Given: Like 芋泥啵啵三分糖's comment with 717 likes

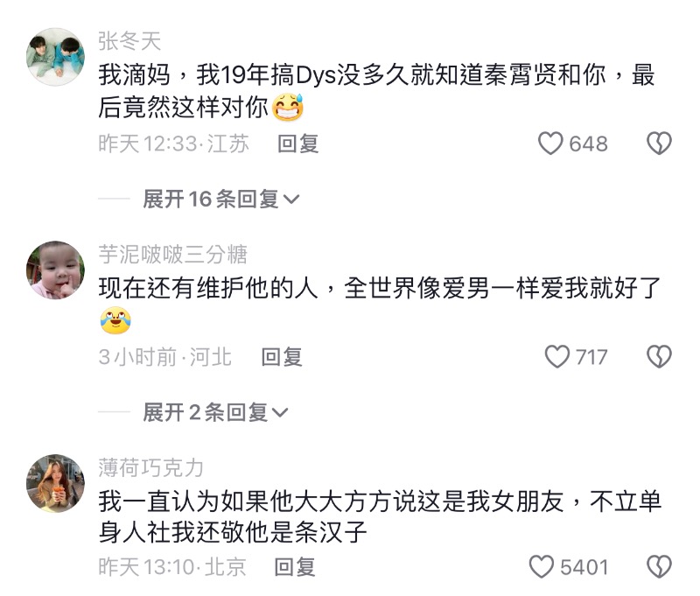Looking at the screenshot, I should pos(556,357).
